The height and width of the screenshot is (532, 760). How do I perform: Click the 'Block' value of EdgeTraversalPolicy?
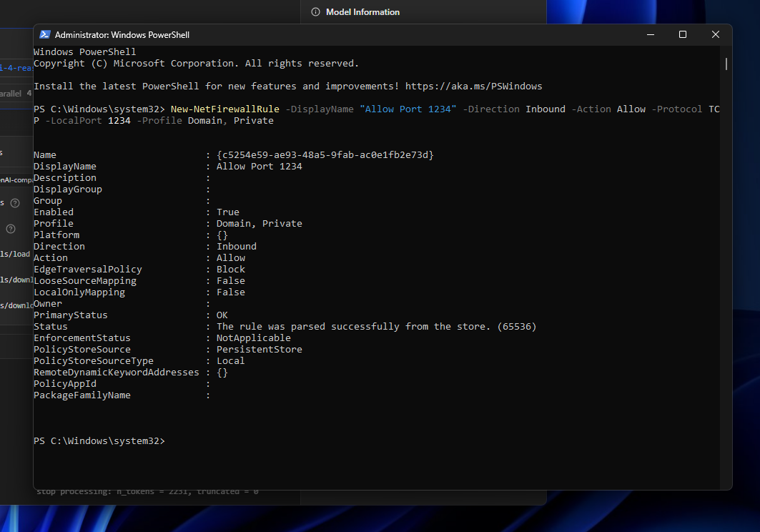(231, 269)
